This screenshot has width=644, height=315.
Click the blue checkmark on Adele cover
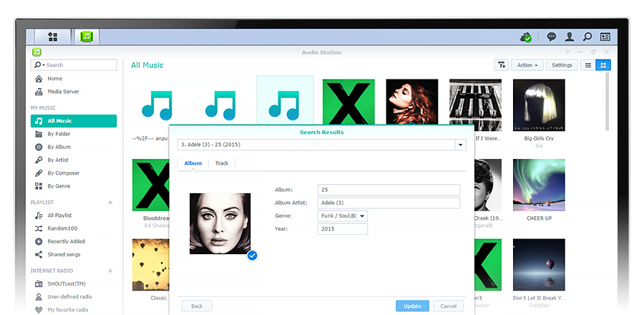click(x=252, y=256)
